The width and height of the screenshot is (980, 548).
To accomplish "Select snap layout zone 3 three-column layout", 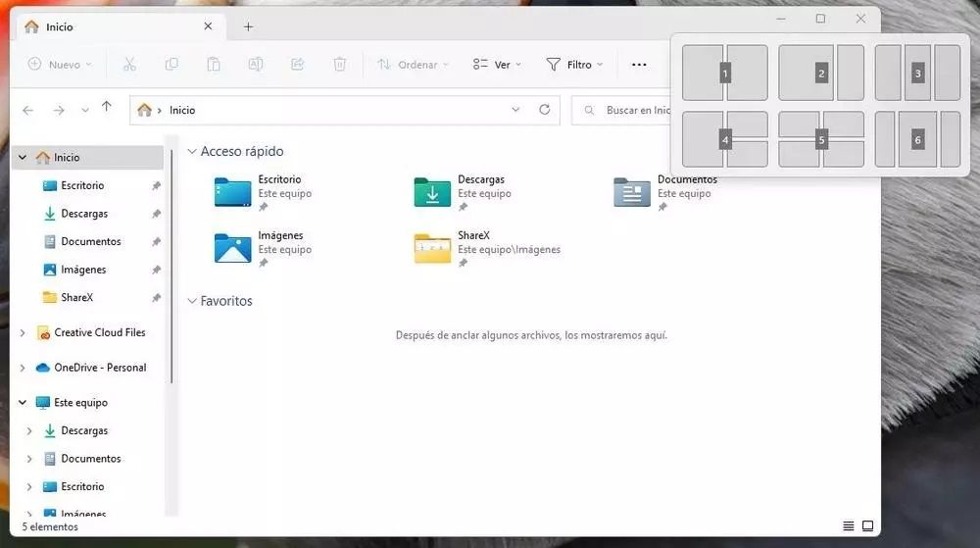I will pos(917,73).
